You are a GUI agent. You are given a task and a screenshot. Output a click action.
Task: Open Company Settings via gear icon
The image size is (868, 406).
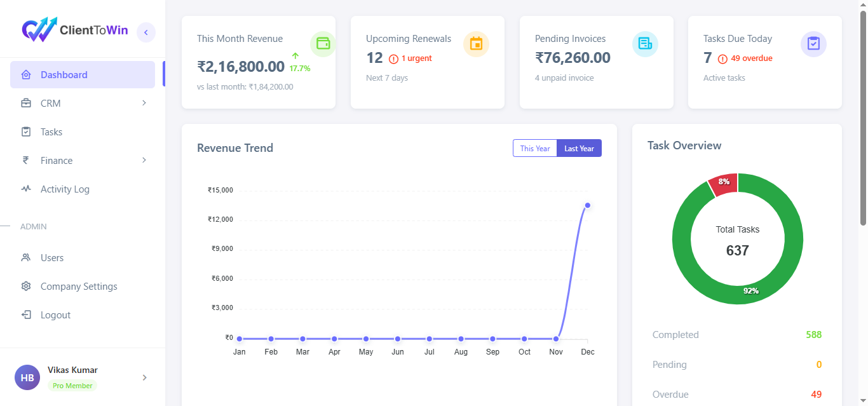click(x=26, y=286)
